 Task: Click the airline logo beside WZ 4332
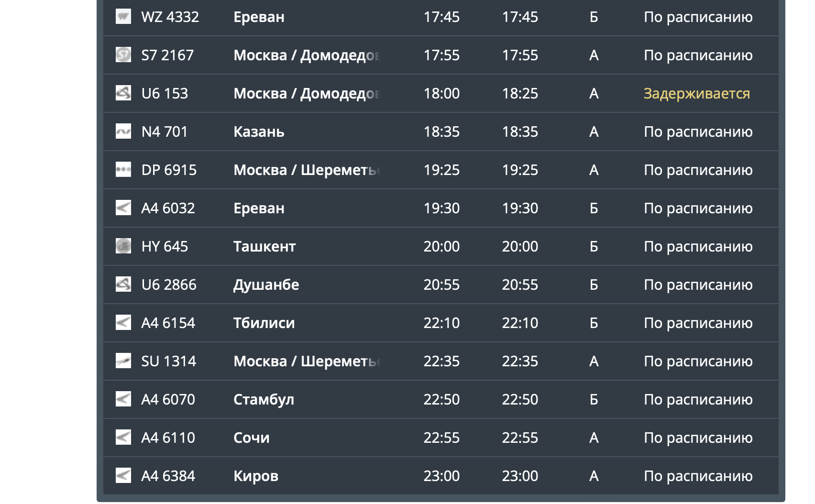click(x=123, y=17)
